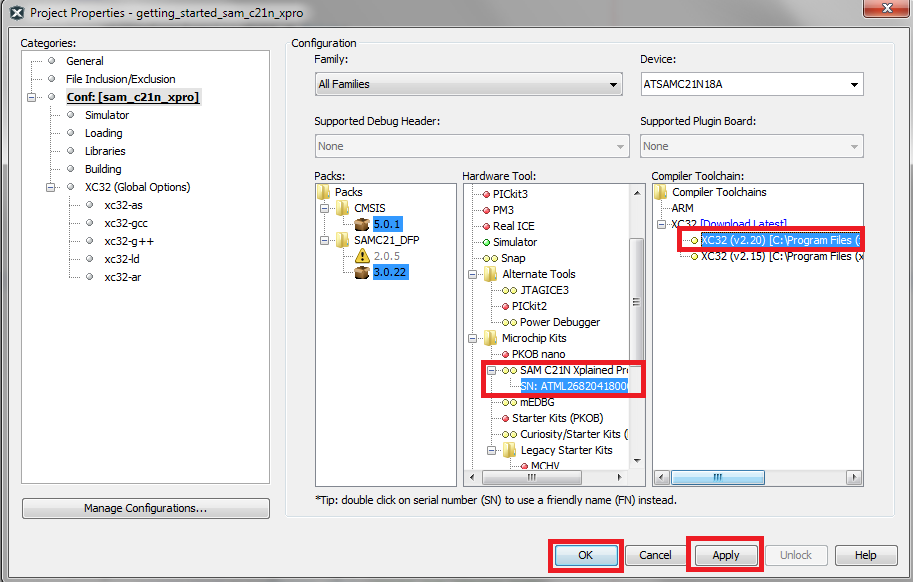Choose the PKOB nano kit
This screenshot has height=582, width=913.
pos(538,354)
